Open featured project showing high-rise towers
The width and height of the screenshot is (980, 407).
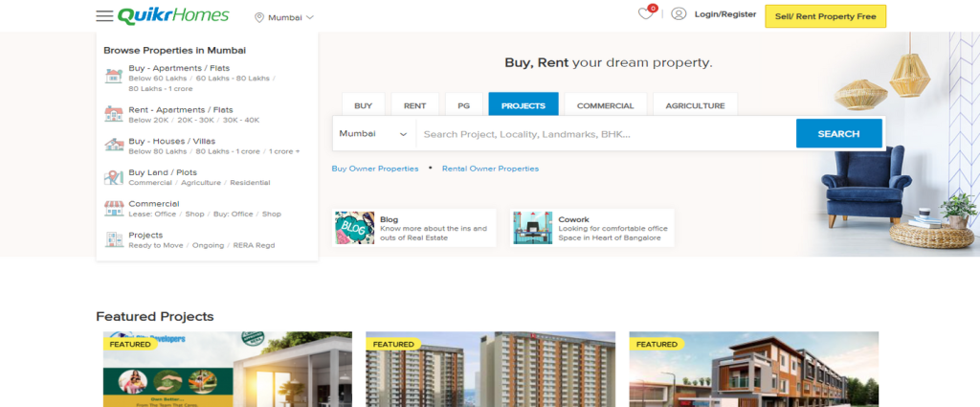(491, 369)
